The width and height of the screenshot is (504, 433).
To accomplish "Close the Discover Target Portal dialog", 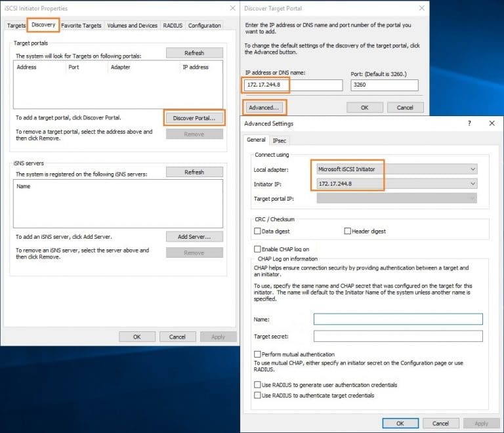I will click(422, 8).
